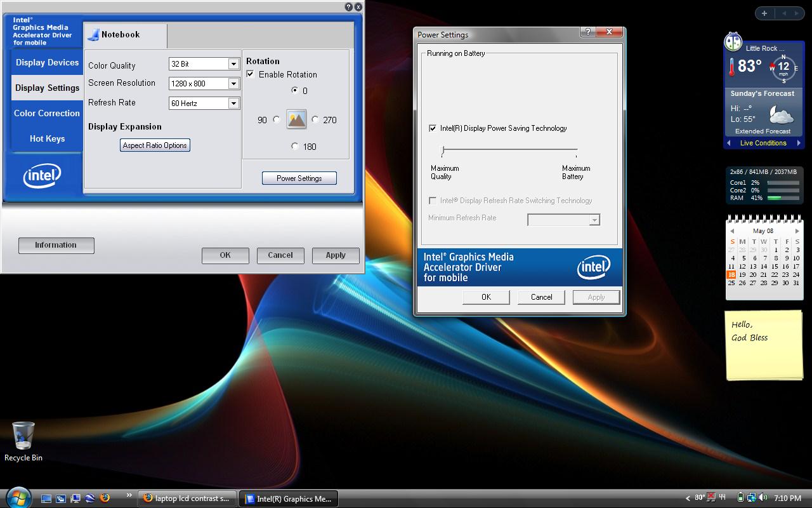Open the Display Settings section
Image resolution: width=812 pixels, height=508 pixels.
[47, 88]
